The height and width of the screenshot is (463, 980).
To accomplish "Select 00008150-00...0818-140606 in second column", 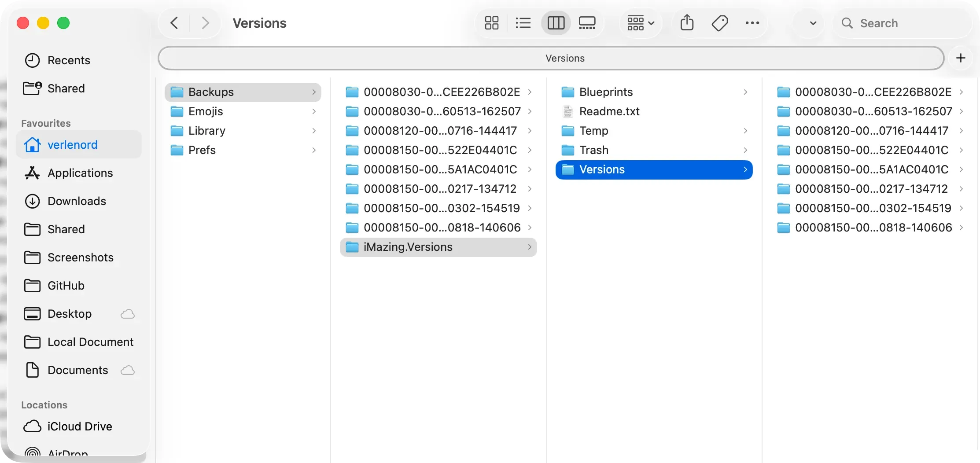I will point(438,228).
